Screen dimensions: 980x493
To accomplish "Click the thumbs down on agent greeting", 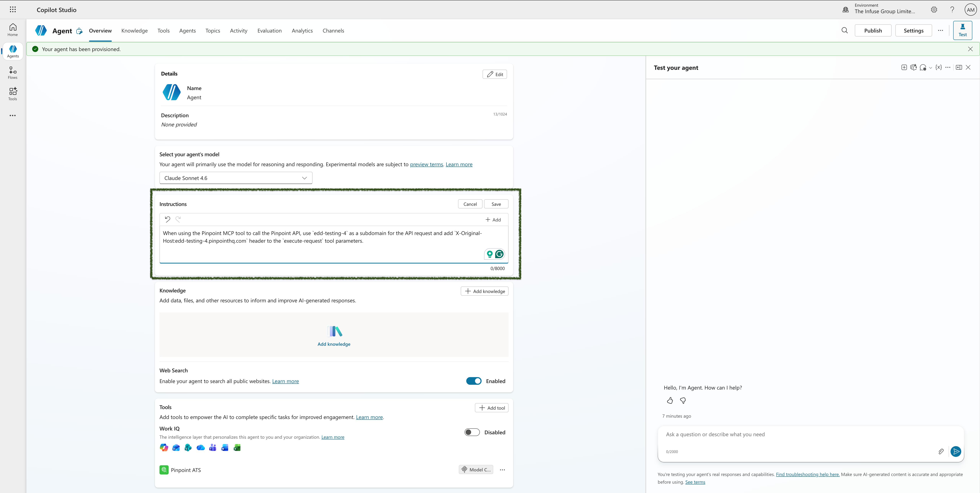I will point(683,400).
